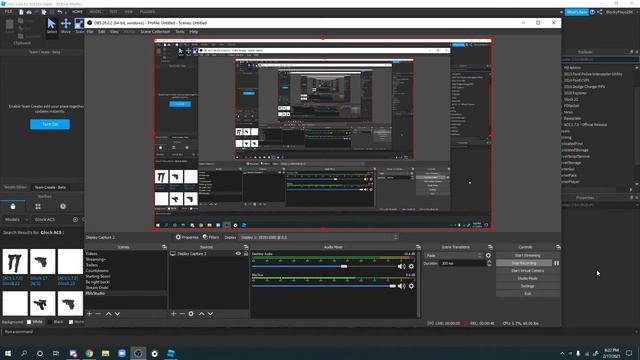Pop out the Audio Mixer dock
Image resolution: width=640 pixels, height=360 pixels.
tap(418, 247)
